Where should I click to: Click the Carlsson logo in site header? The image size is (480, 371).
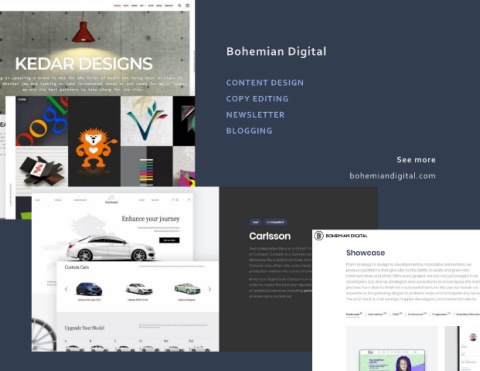[111, 199]
